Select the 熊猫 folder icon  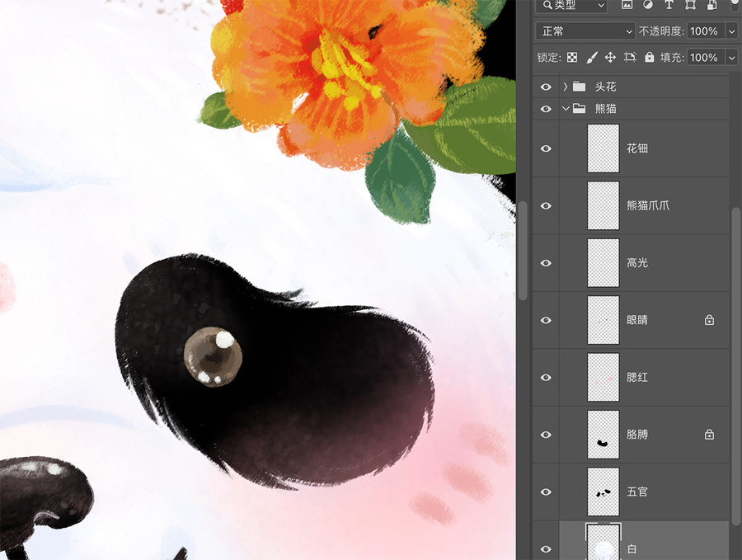point(580,108)
